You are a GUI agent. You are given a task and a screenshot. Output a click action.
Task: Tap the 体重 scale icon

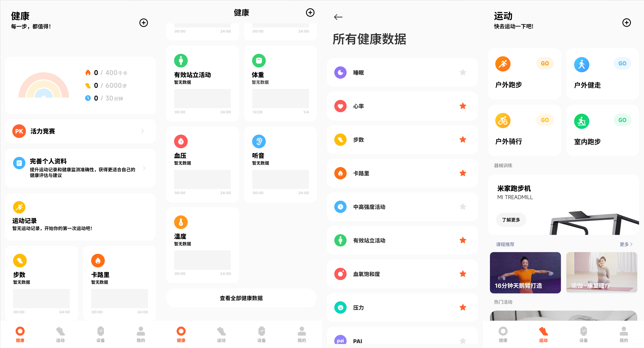259,61
